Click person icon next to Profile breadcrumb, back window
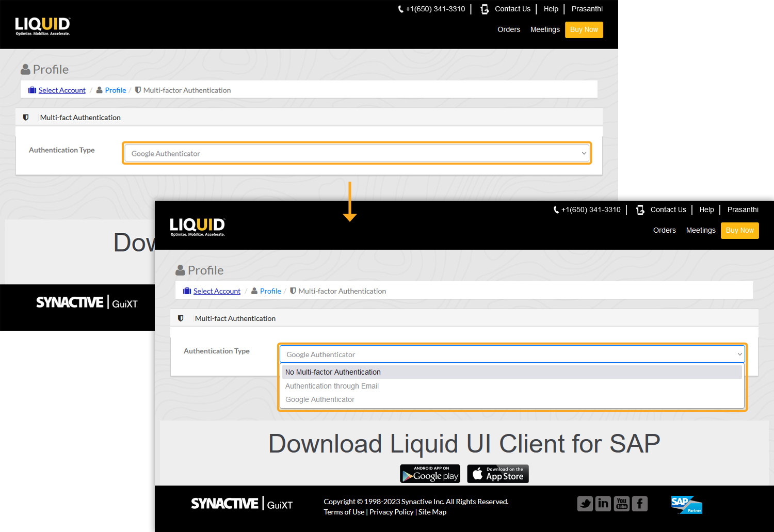The width and height of the screenshot is (774, 532). point(100,90)
